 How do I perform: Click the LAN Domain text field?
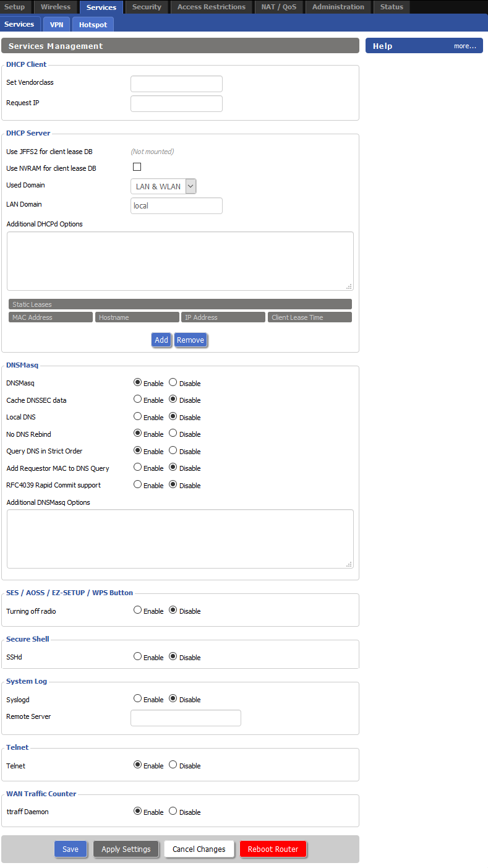pos(176,205)
